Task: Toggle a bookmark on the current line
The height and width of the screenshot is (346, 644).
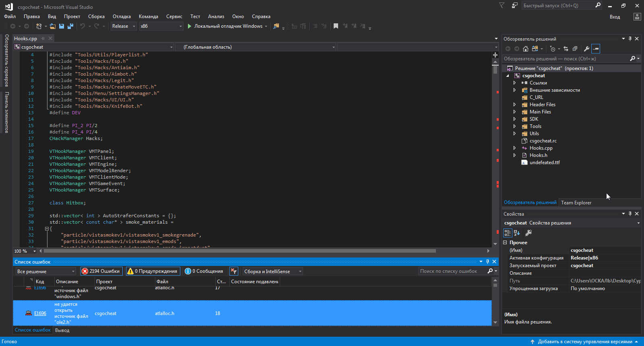Action: [x=336, y=26]
